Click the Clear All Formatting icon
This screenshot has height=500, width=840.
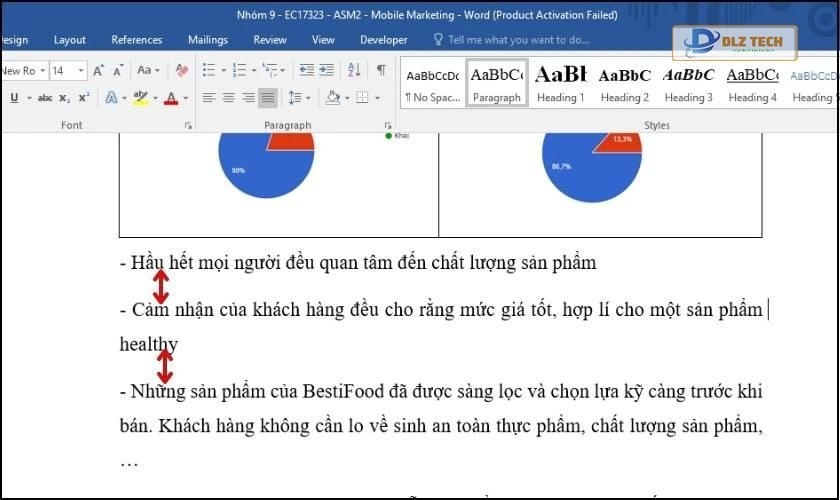tap(181, 71)
